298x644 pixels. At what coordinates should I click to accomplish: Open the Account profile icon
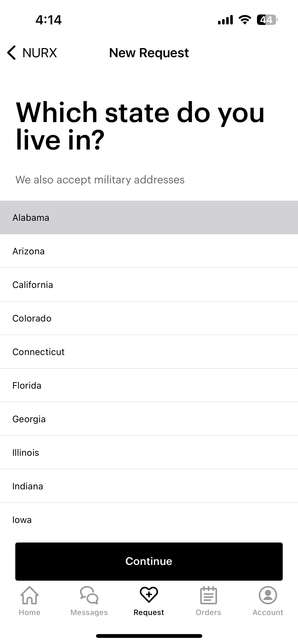pyautogui.click(x=268, y=595)
